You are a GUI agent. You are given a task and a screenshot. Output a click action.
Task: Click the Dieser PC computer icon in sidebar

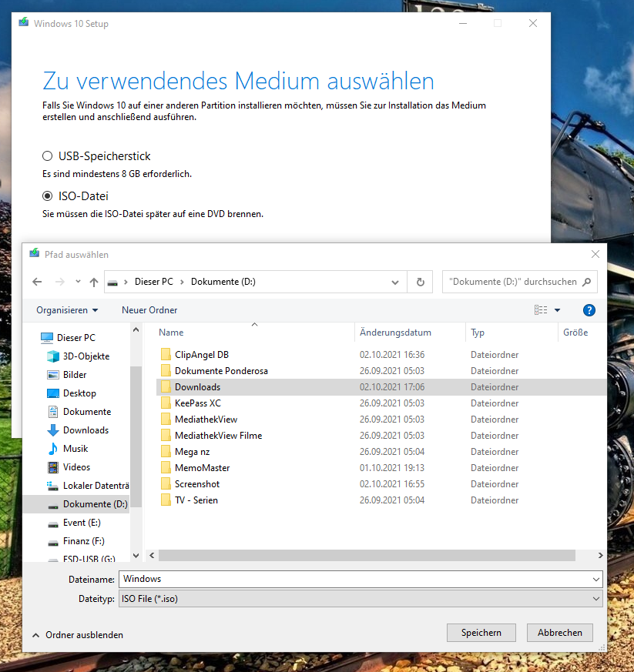click(47, 338)
